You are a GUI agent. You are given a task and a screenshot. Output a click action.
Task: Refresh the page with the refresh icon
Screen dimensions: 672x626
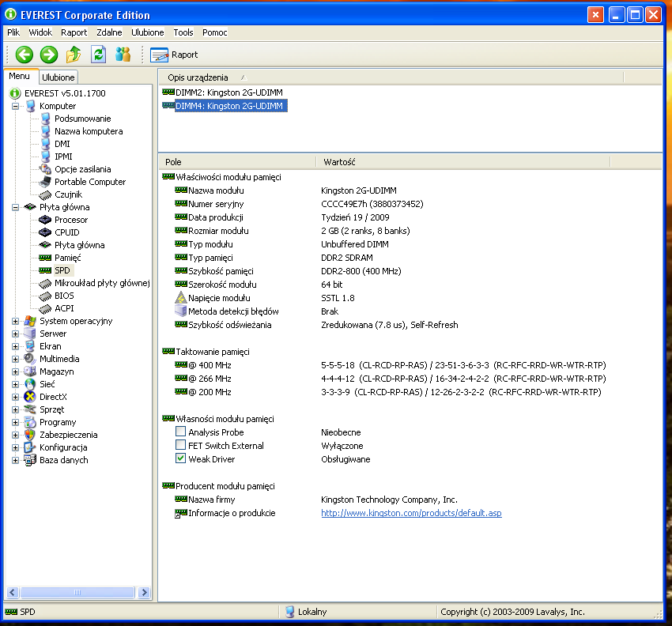tap(99, 55)
